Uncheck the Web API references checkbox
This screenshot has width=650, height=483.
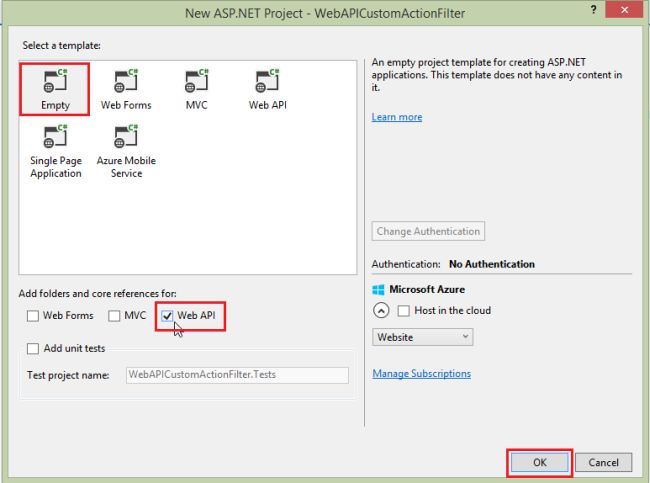pyautogui.click(x=167, y=316)
